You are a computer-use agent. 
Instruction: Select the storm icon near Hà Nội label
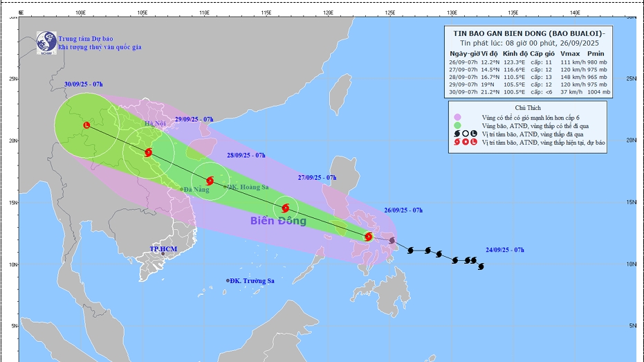coord(149,152)
